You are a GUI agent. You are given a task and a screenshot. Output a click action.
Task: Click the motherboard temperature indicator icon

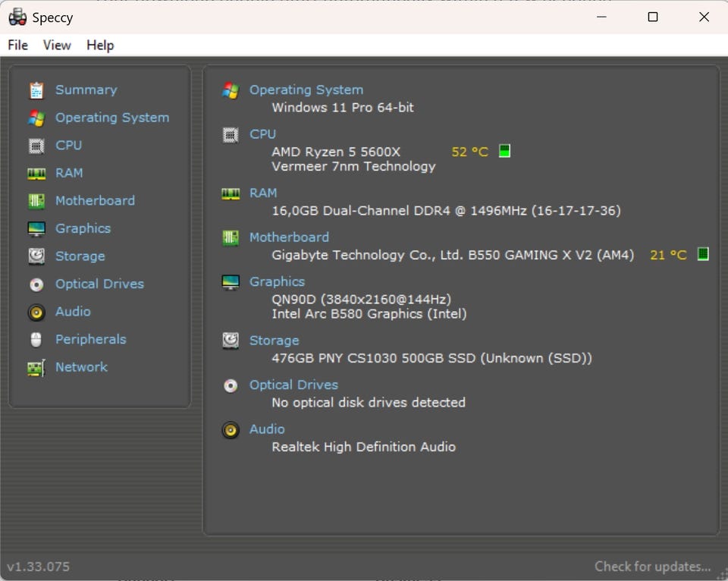[703, 254]
